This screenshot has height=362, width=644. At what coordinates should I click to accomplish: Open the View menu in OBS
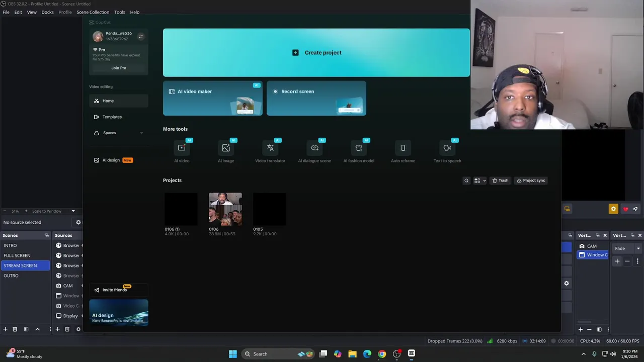[32, 12]
